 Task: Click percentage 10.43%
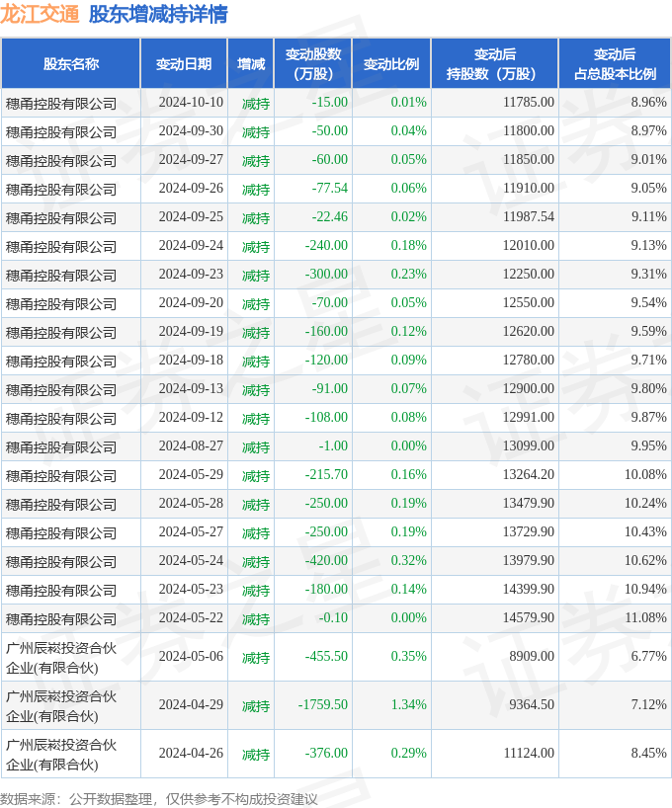[645, 531]
